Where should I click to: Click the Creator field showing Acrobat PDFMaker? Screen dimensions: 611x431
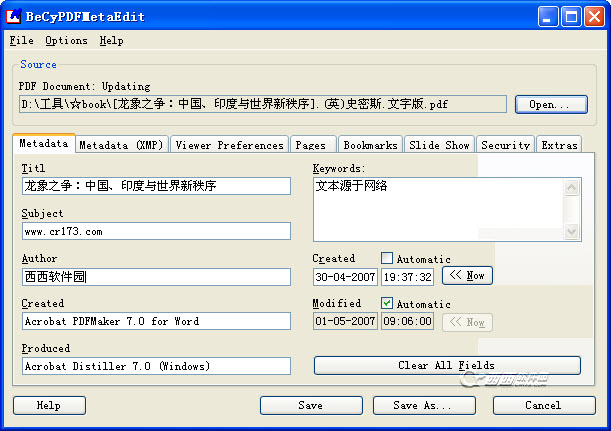pos(156,321)
